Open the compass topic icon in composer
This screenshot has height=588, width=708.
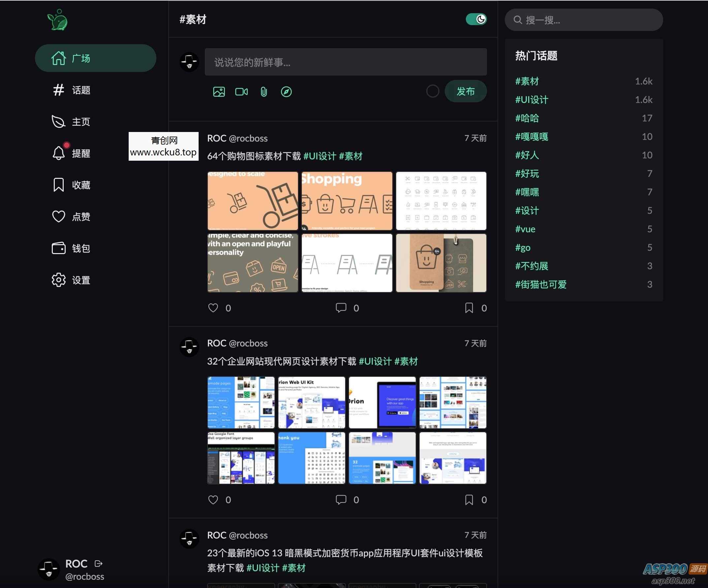[286, 91]
